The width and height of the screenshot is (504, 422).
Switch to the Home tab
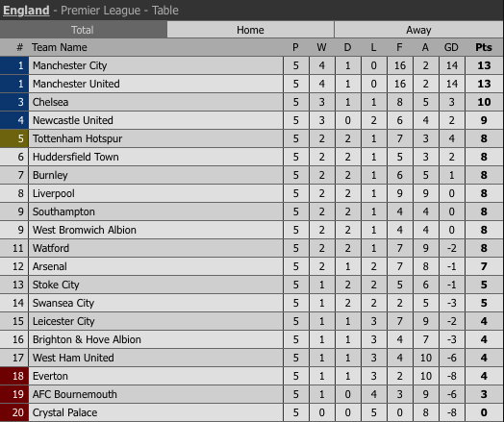[x=250, y=30]
